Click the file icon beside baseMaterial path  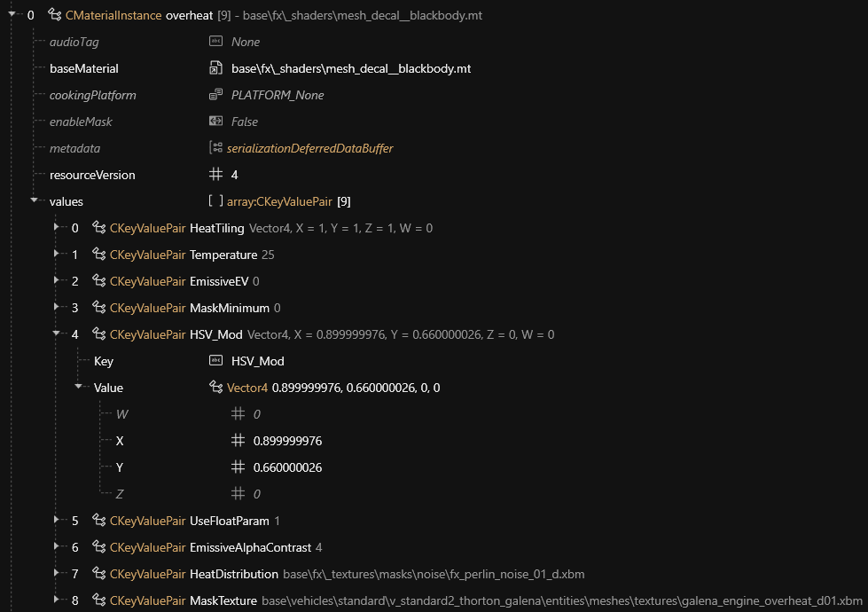coord(215,68)
